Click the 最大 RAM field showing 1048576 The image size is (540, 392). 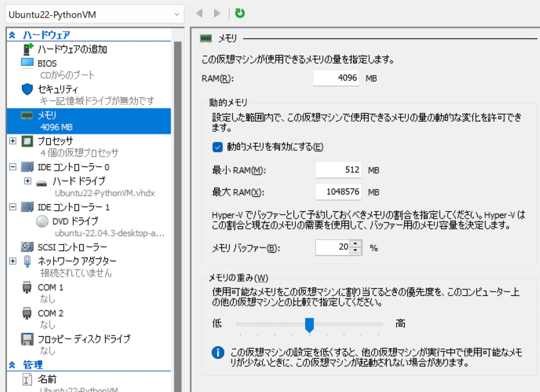pos(338,192)
